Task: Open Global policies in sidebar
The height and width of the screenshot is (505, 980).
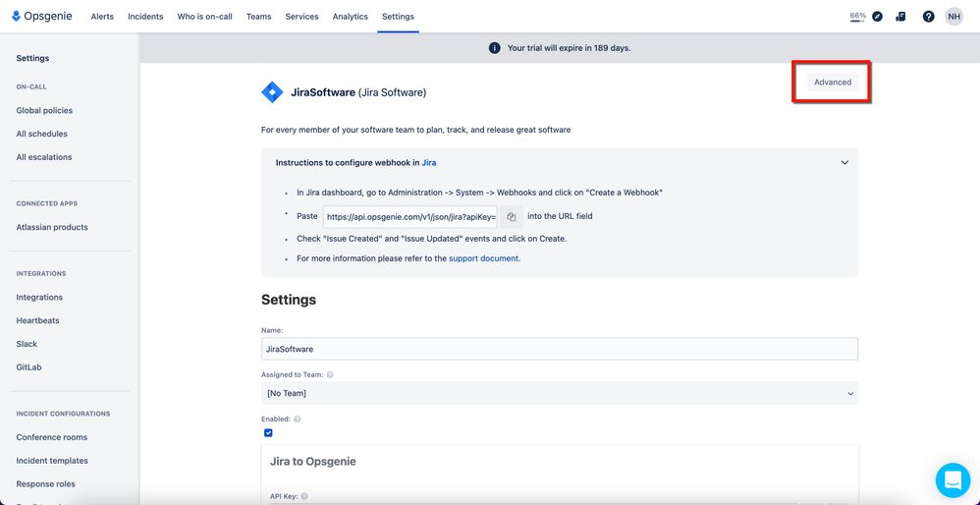Action: 44,111
